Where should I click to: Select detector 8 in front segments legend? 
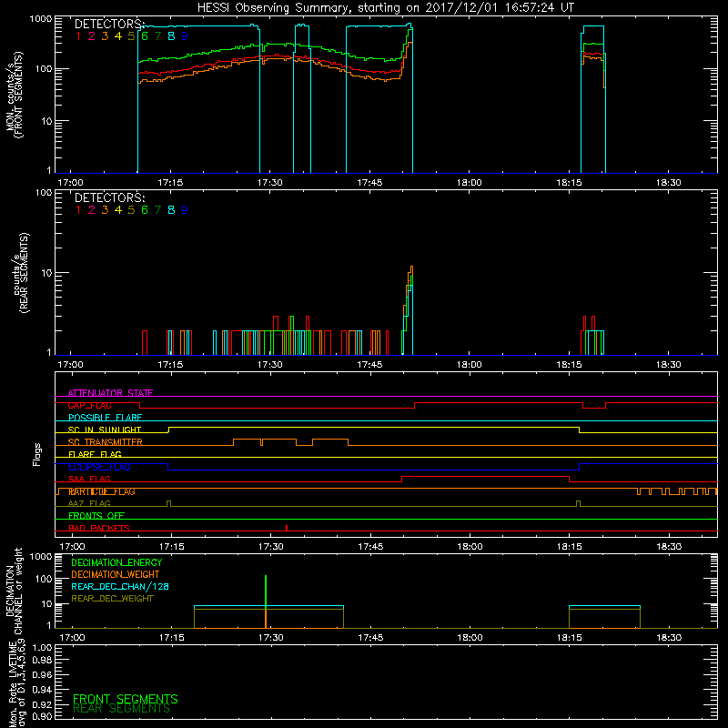tap(171, 36)
